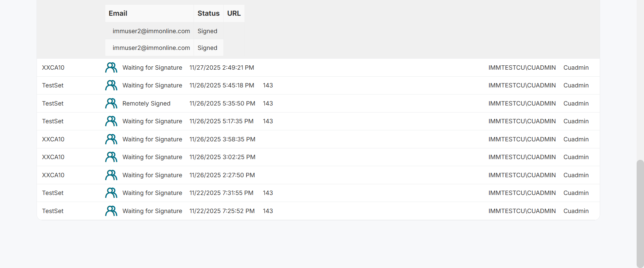Expand signers icon for 11/26/2025 5:17:35 PM row

pos(111,121)
